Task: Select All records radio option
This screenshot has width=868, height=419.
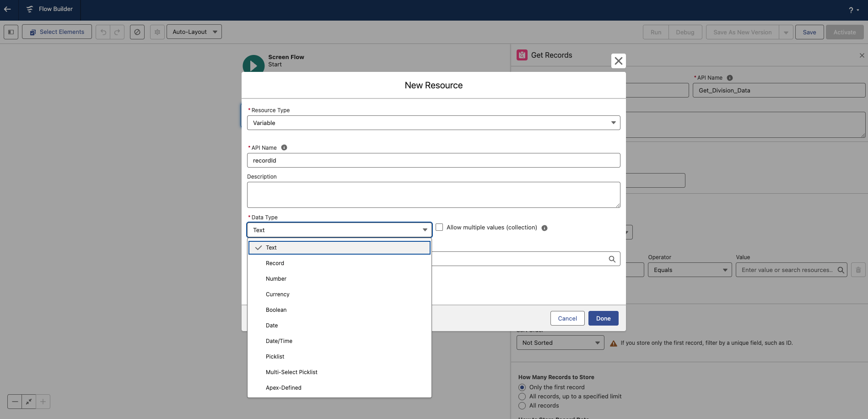Action: click(x=522, y=406)
